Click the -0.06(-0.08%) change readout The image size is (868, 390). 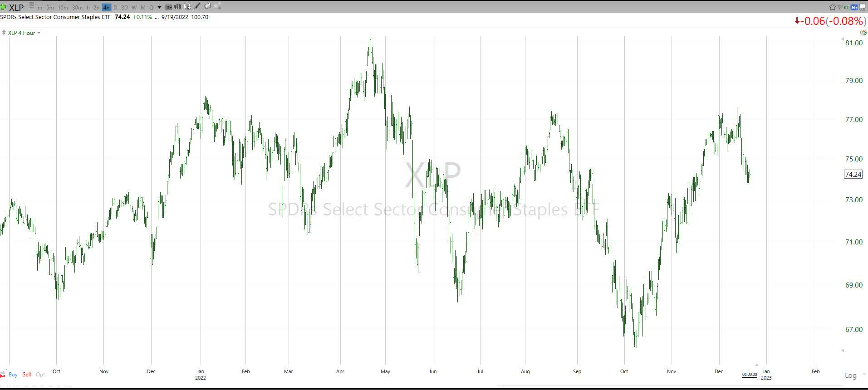[x=830, y=21]
